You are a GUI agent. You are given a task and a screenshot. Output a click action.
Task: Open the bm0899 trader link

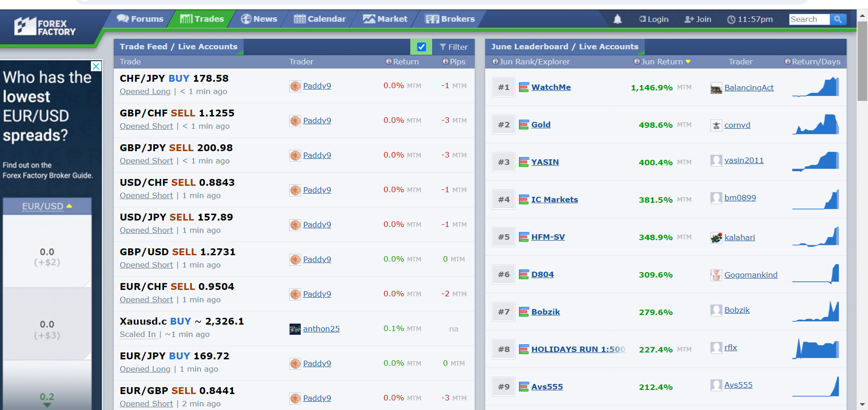(x=740, y=198)
